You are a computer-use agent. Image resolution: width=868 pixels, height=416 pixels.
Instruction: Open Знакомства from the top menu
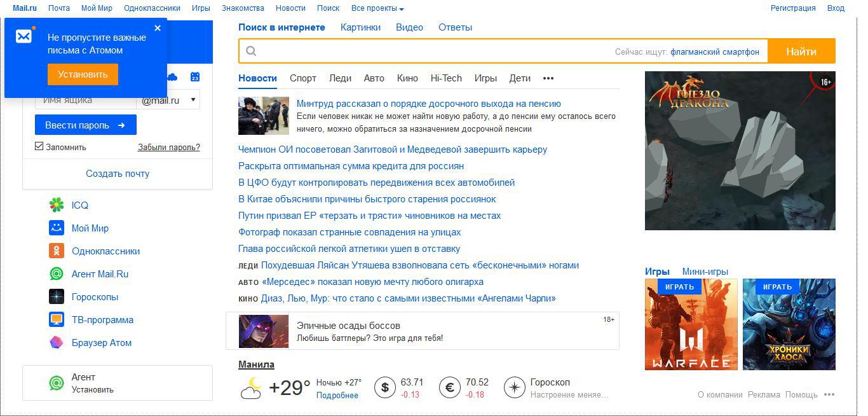pyautogui.click(x=243, y=8)
